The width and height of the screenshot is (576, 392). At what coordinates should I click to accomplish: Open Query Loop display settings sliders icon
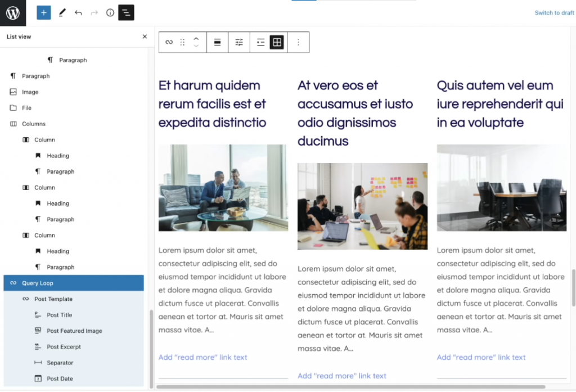(239, 42)
